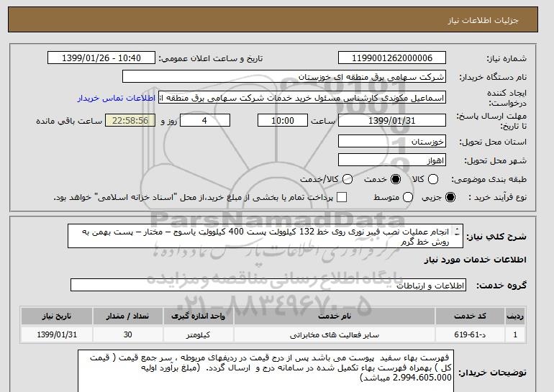This screenshot has width=554, height=392.
Task: Click the شرح کلی نیاز description text box
Action: pos(265,236)
